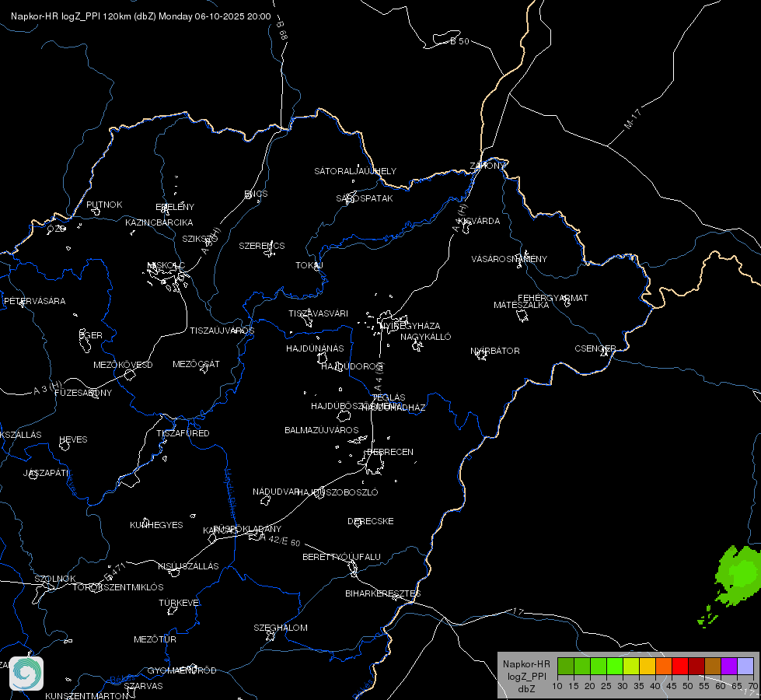
Task: Click the swirl logo icon at bottom left
Action: pyautogui.click(x=26, y=674)
